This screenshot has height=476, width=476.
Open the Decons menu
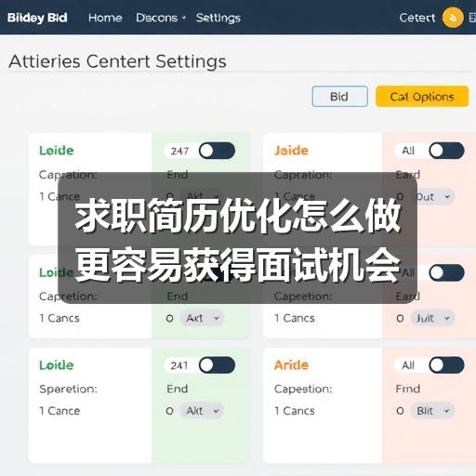(x=161, y=18)
